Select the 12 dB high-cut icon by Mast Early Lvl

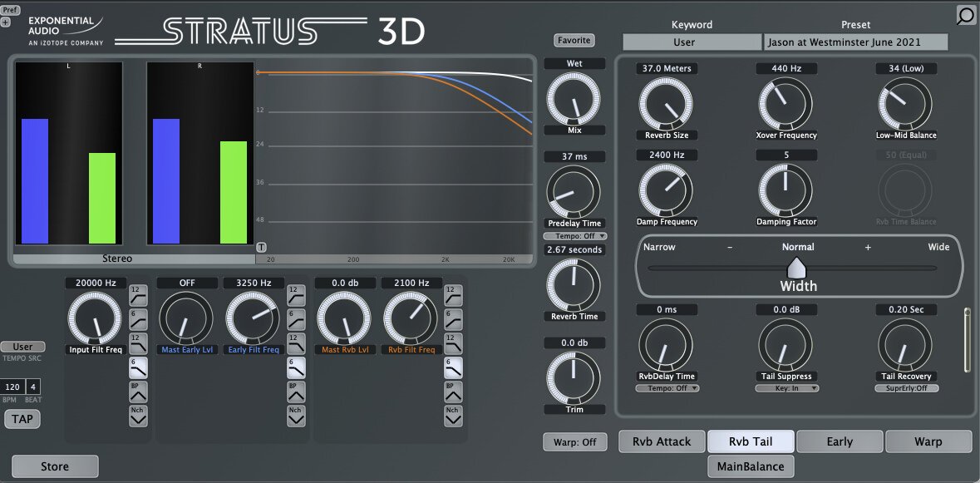click(296, 342)
